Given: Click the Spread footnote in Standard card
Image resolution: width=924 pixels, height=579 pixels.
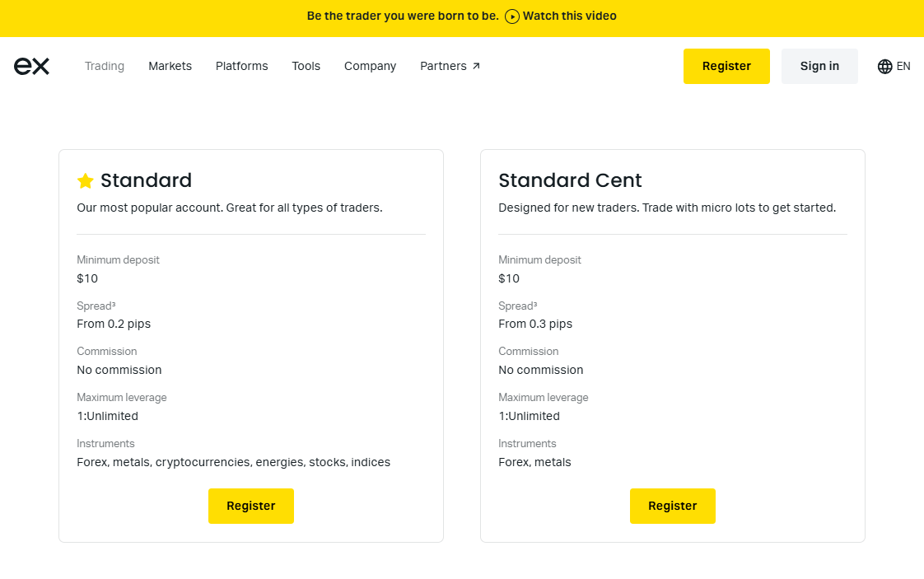Looking at the screenshot, I should 114,304.
